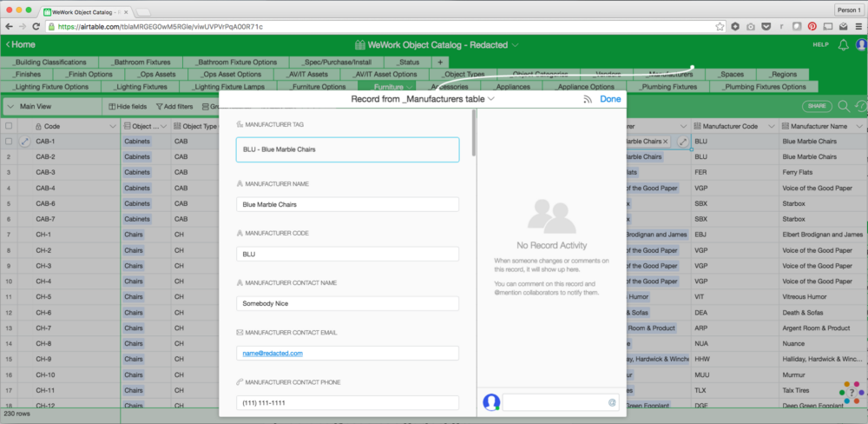Viewport: 868px width, 424px height.
Task: Expand the linked Blue Marble Chairs record icon
Action: pyautogui.click(x=684, y=142)
